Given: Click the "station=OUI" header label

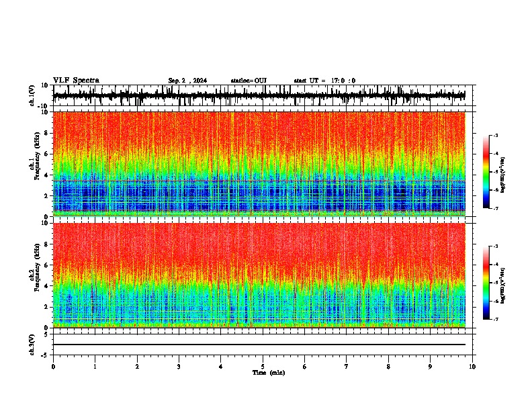Looking at the screenshot, I should [249, 81].
